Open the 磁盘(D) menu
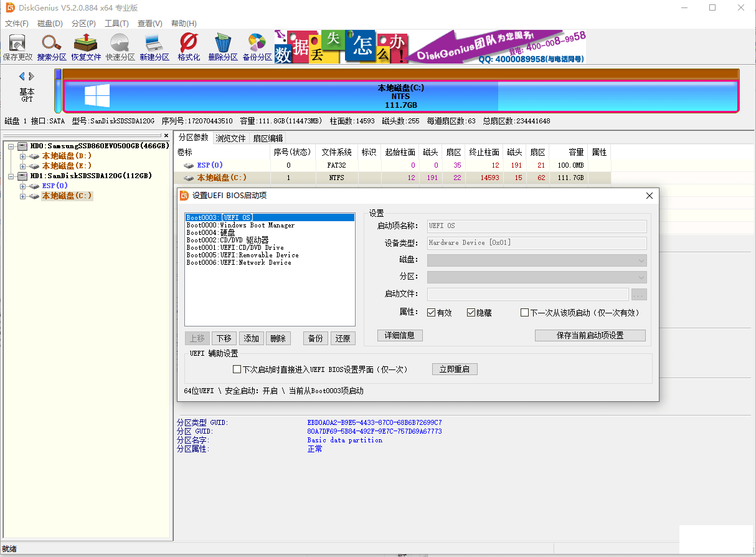 pyautogui.click(x=50, y=23)
